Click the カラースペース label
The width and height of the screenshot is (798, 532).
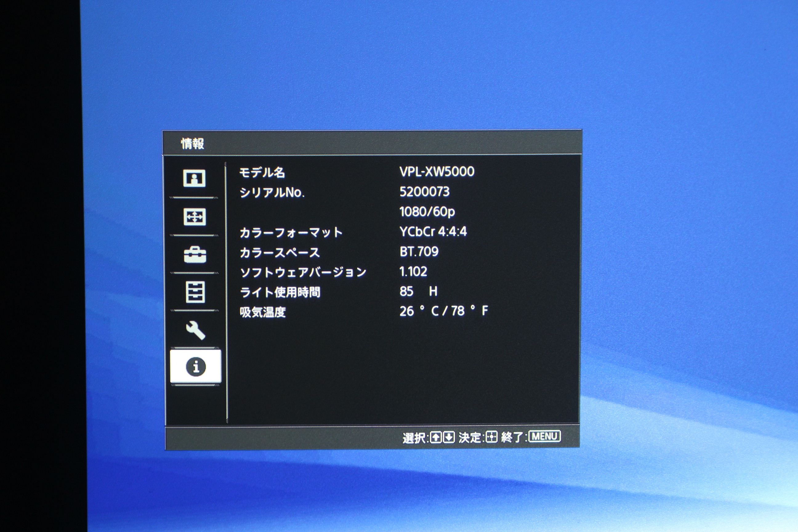[280, 253]
